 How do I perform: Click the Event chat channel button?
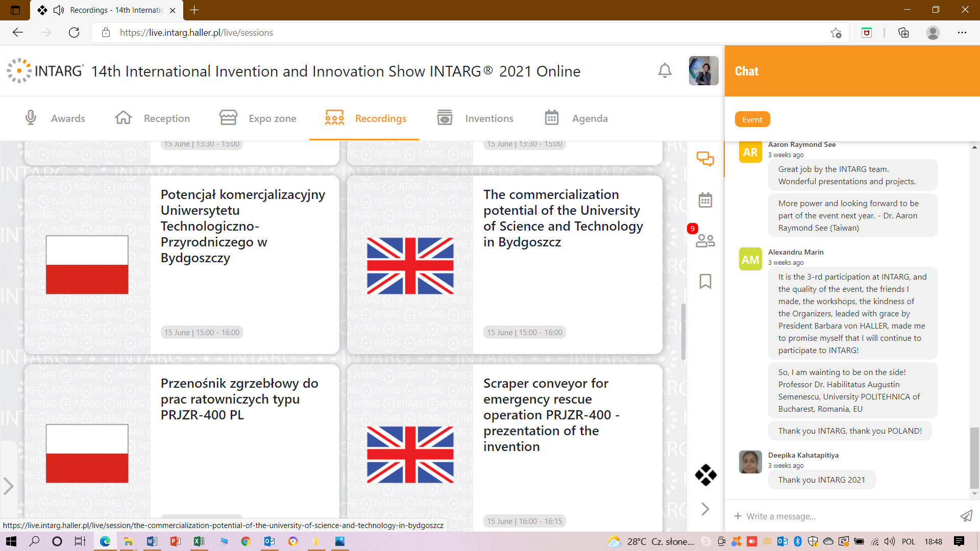(752, 119)
